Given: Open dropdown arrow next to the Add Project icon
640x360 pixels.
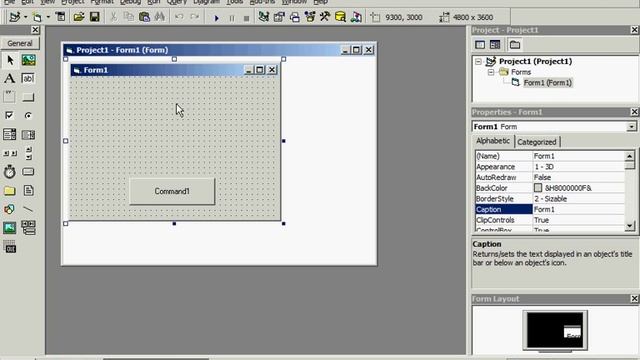Looking at the screenshot, I should [x=25, y=17].
